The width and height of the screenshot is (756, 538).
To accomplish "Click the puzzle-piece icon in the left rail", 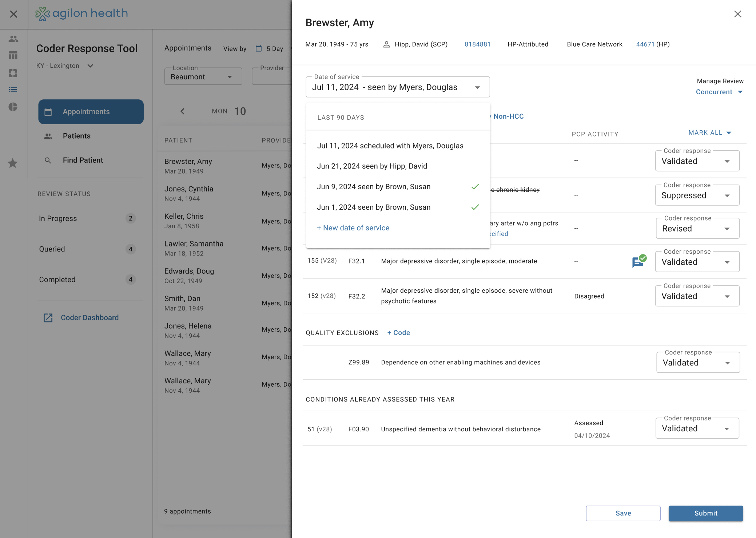I will (13, 73).
